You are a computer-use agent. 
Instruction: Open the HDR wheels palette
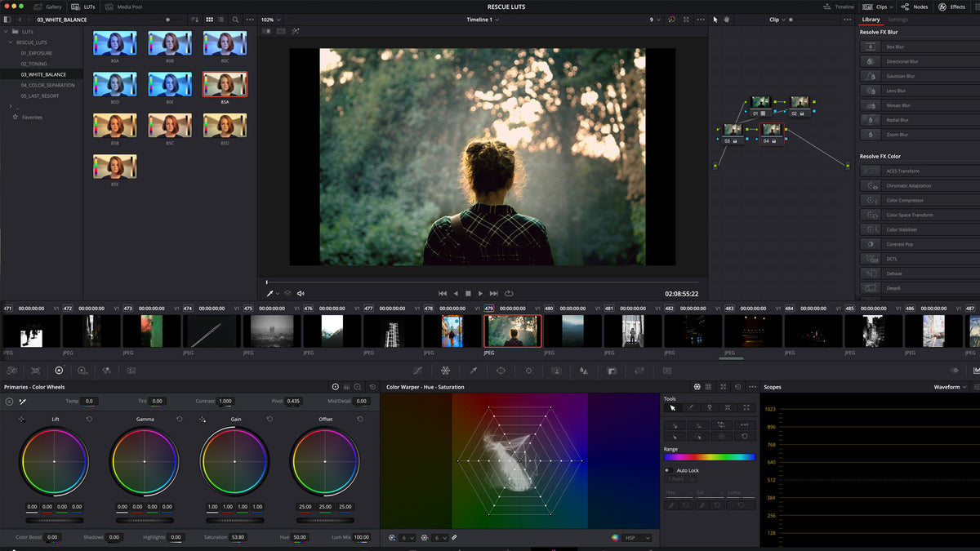point(82,370)
